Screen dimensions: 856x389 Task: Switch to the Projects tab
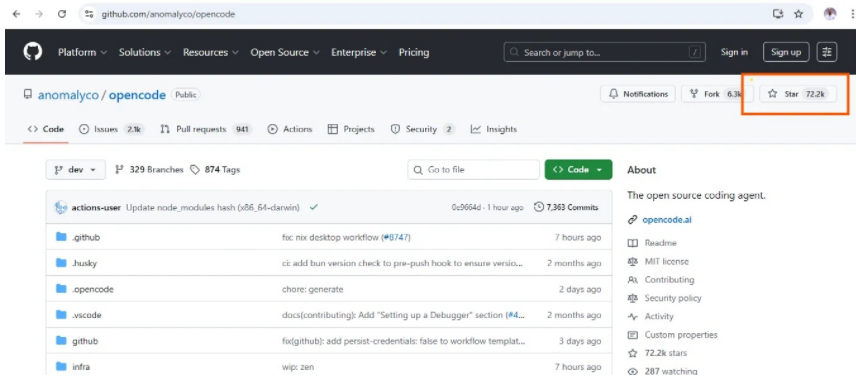pos(351,129)
